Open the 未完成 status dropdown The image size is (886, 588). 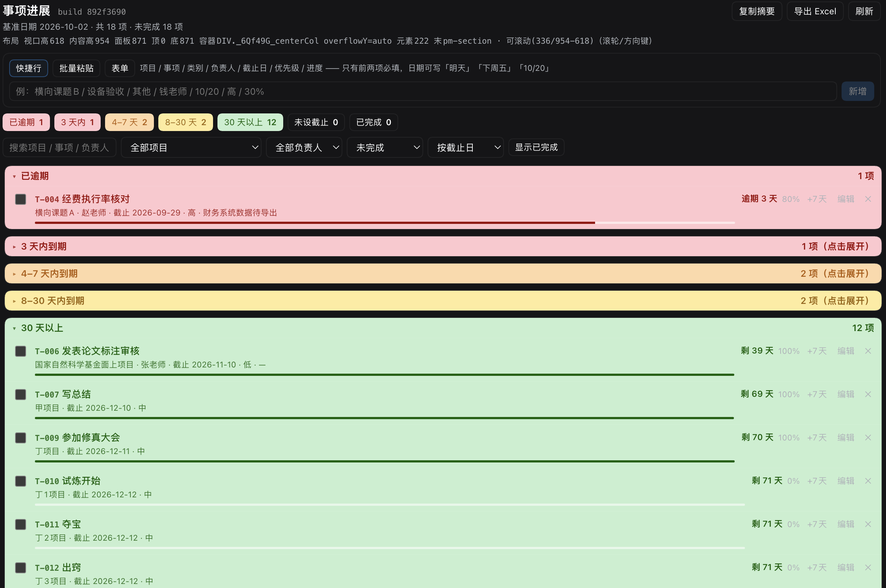tap(385, 148)
